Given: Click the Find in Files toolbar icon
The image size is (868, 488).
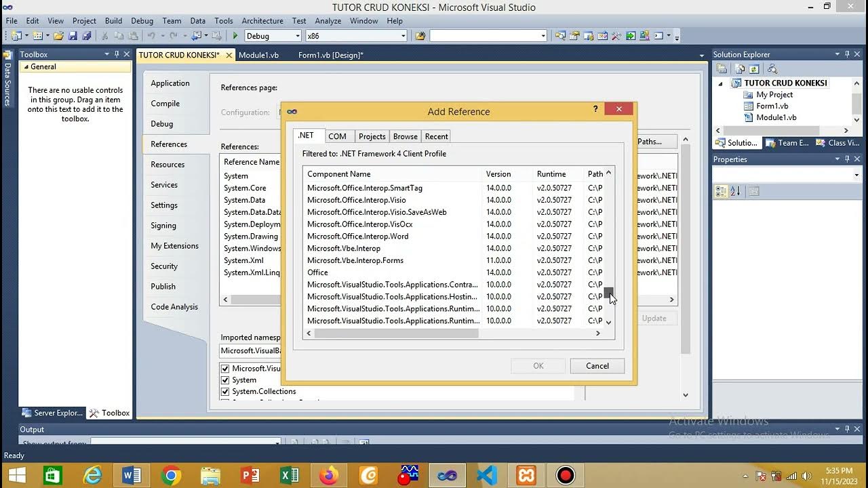Looking at the screenshot, I should click(420, 36).
